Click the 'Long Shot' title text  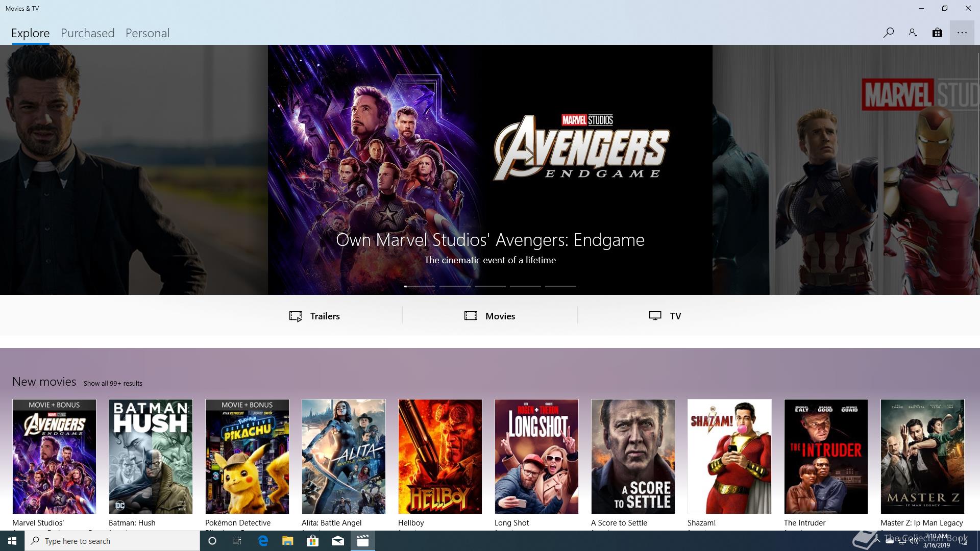511,523
